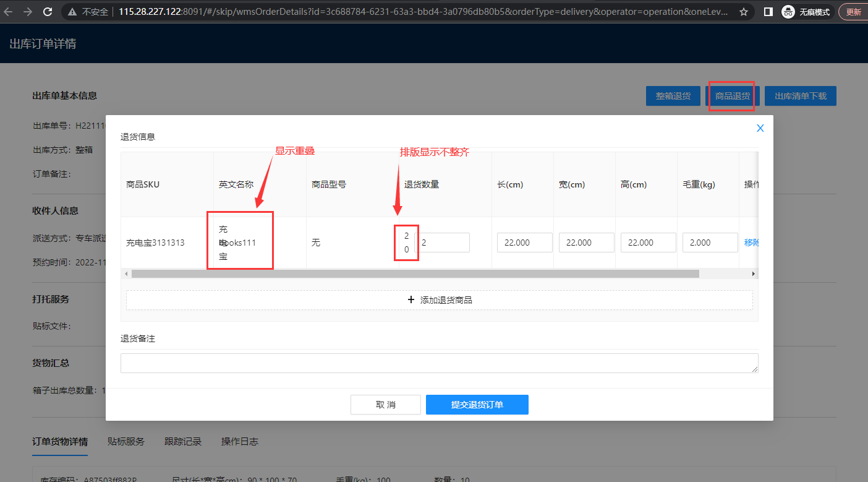Click the browser forward arrow
Image resolution: width=868 pixels, height=482 pixels.
(x=27, y=12)
